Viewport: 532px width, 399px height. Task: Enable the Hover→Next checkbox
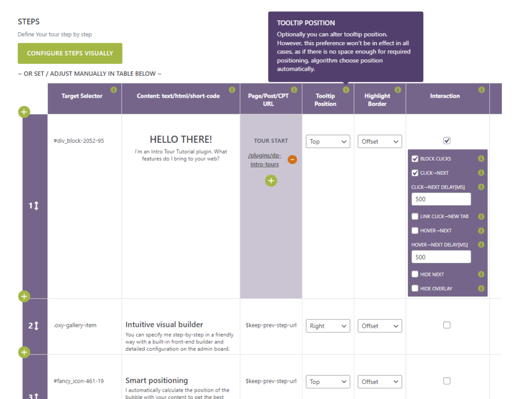[x=415, y=231]
